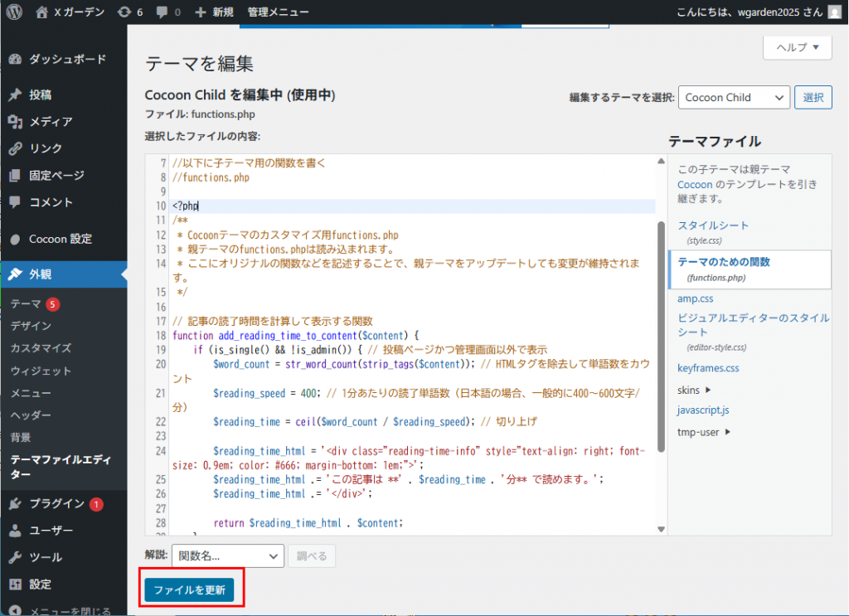Open the Cocoon 設定 menu
The image size is (849, 616).
click(60, 239)
